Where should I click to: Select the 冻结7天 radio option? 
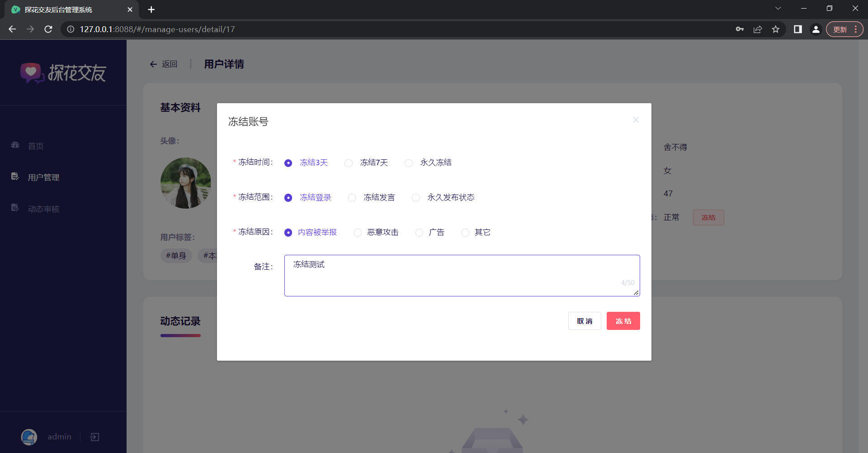click(x=366, y=163)
